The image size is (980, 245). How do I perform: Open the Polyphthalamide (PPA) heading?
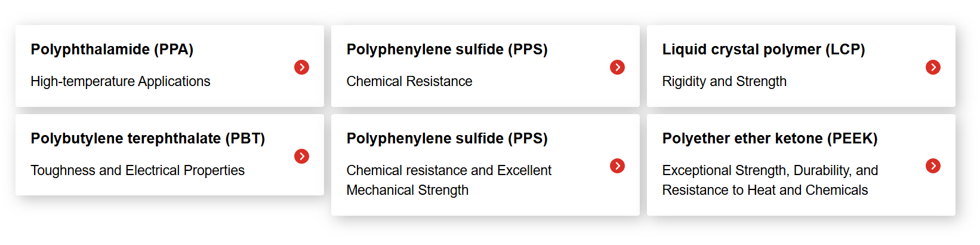click(112, 50)
